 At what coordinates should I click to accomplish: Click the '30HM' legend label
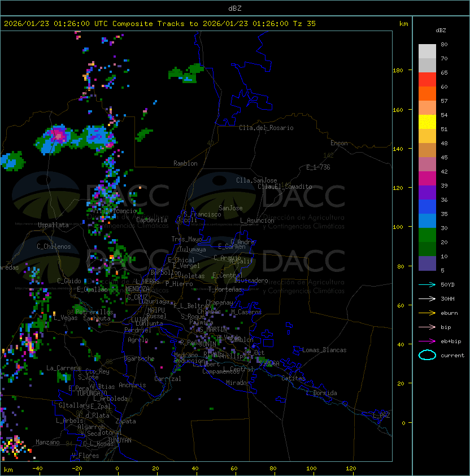point(447,298)
